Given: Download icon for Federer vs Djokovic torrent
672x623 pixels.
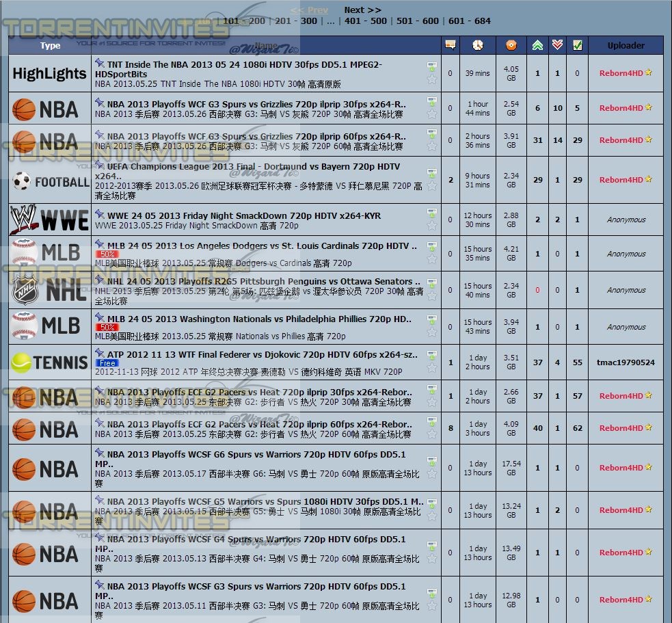Looking at the screenshot, I should (x=431, y=355).
